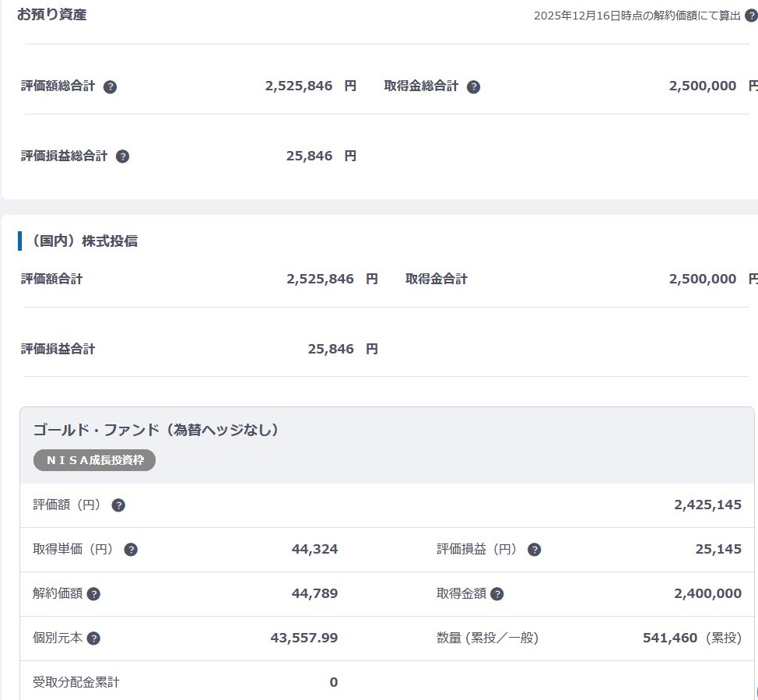The height and width of the screenshot is (700, 758).
Task: Open help icon beside 解約価額にて算出 note
Action: pos(751,16)
